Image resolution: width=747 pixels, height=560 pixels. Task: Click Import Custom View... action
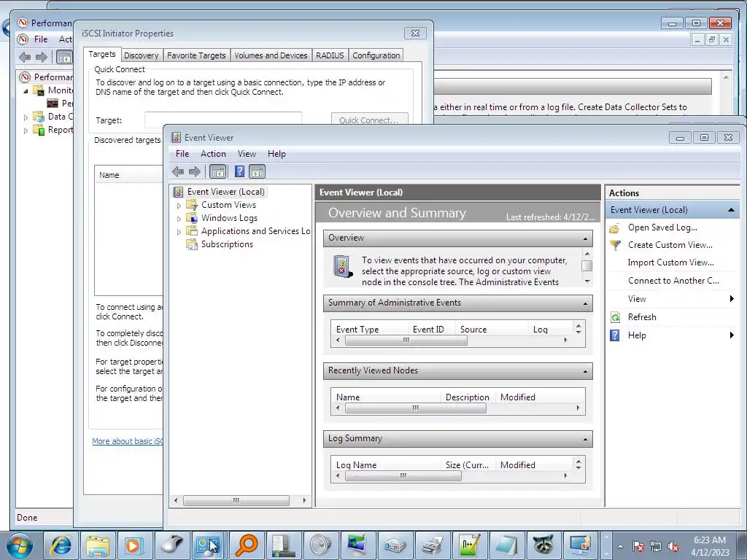(670, 262)
